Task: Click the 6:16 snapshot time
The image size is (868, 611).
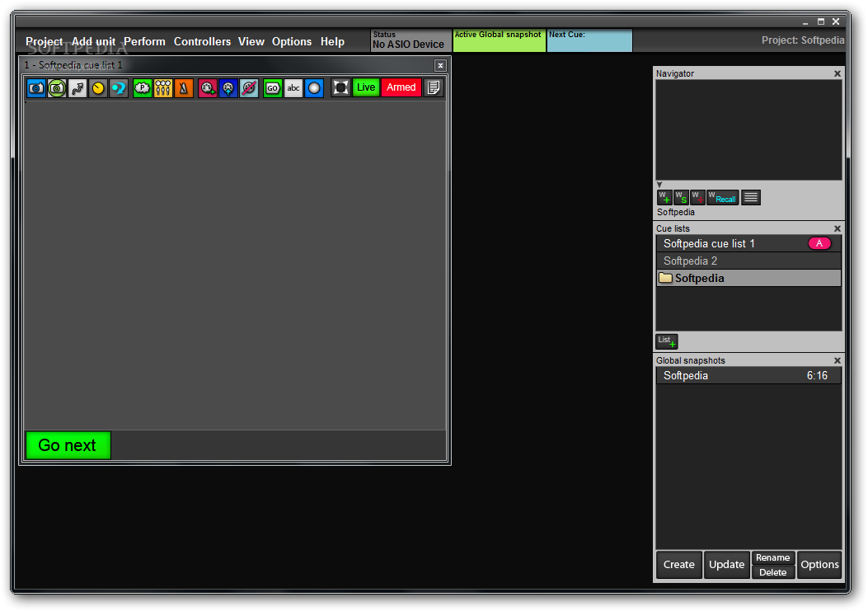Action: pyautogui.click(x=817, y=375)
